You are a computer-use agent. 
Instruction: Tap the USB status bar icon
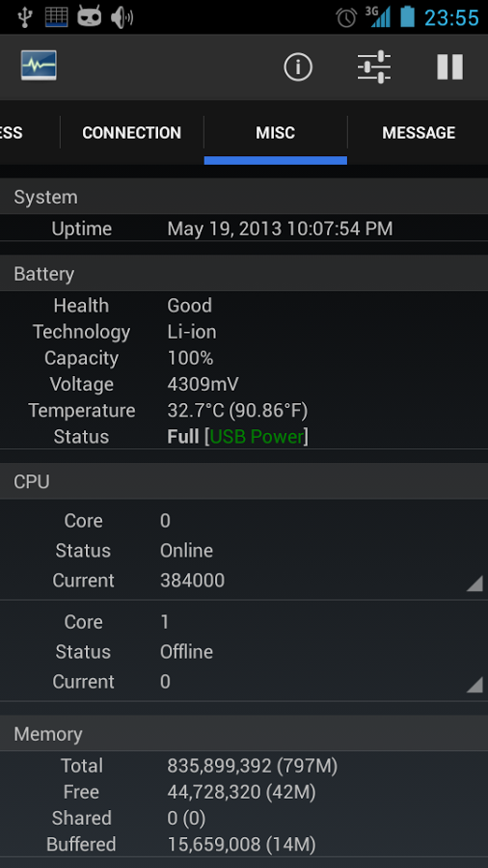(24, 16)
